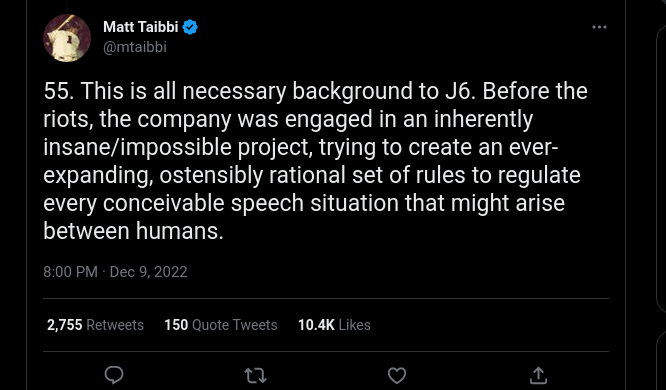This screenshot has width=666, height=390.
Task: View the 150 Quote Tweets list
Action: 221,325
